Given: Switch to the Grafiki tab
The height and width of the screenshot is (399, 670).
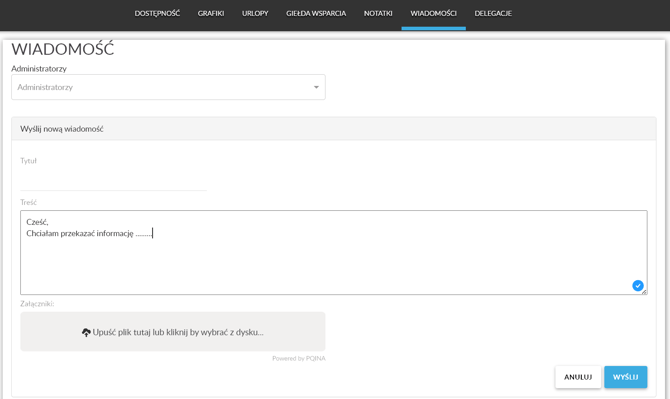Looking at the screenshot, I should coord(211,13).
